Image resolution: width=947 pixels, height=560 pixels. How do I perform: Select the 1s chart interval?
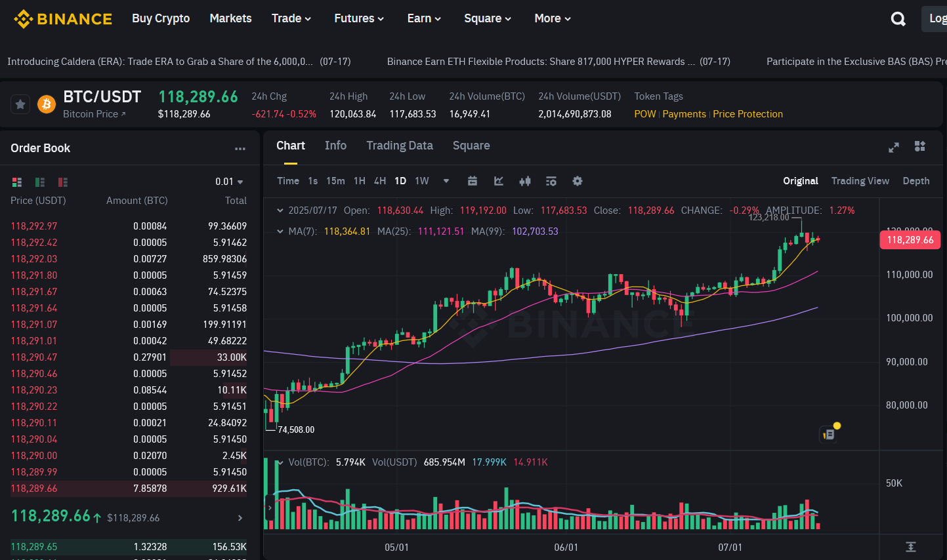(x=313, y=181)
